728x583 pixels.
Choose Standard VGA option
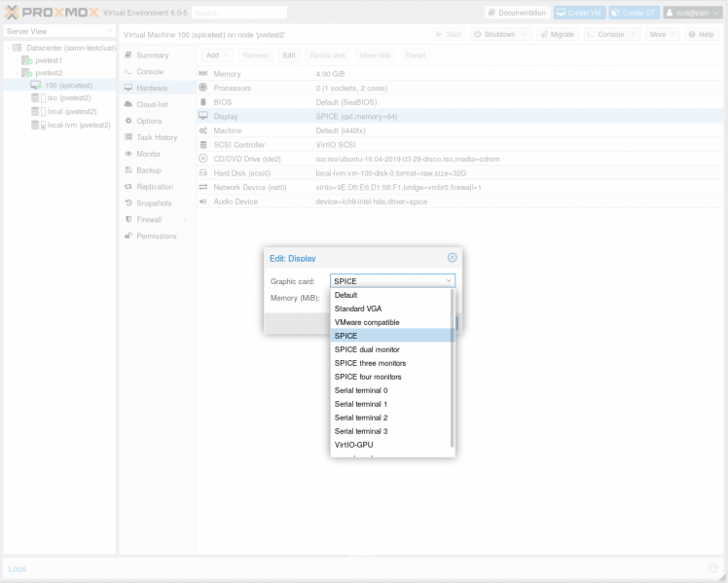pyautogui.click(x=391, y=309)
